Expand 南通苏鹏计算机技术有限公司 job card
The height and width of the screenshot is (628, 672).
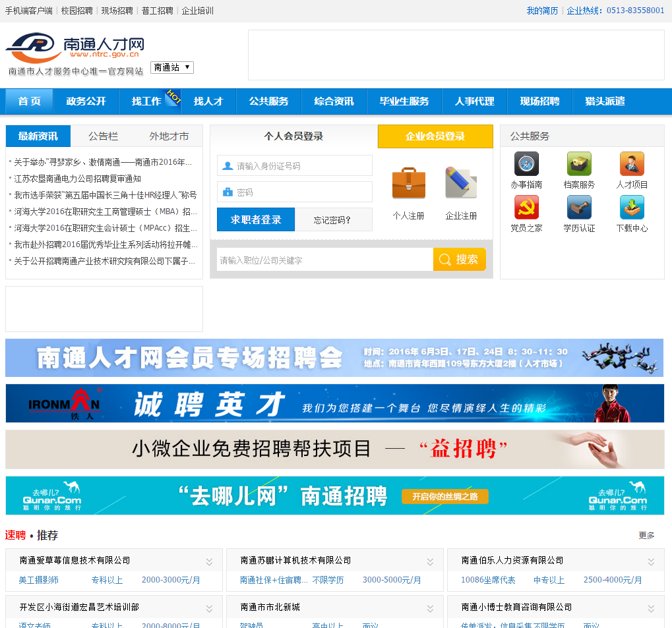tap(430, 561)
